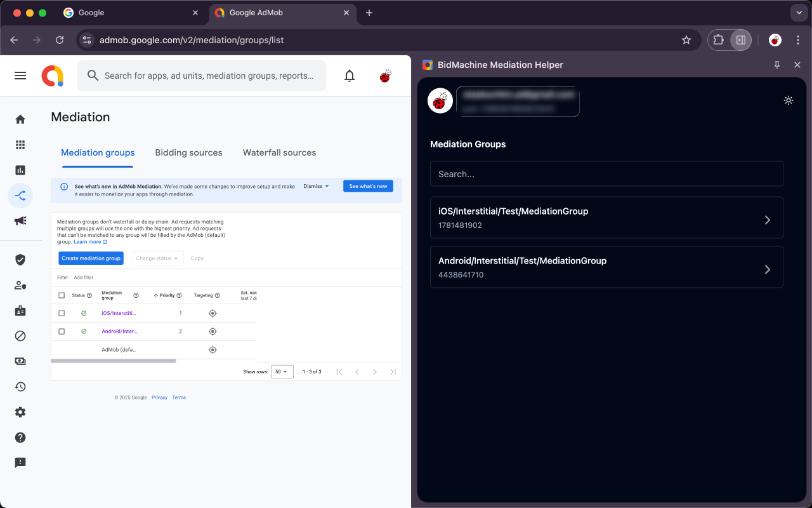Click the horizontal scrollbar under the table

[x=113, y=361]
